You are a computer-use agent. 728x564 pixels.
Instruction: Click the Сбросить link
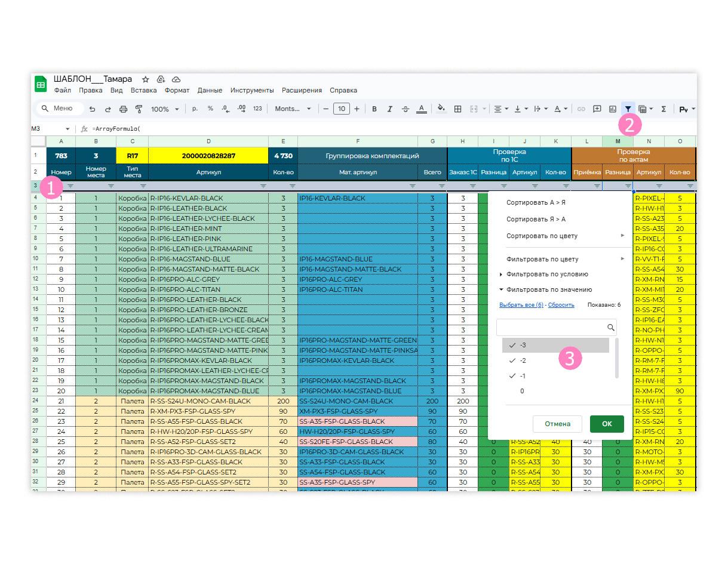point(561,305)
